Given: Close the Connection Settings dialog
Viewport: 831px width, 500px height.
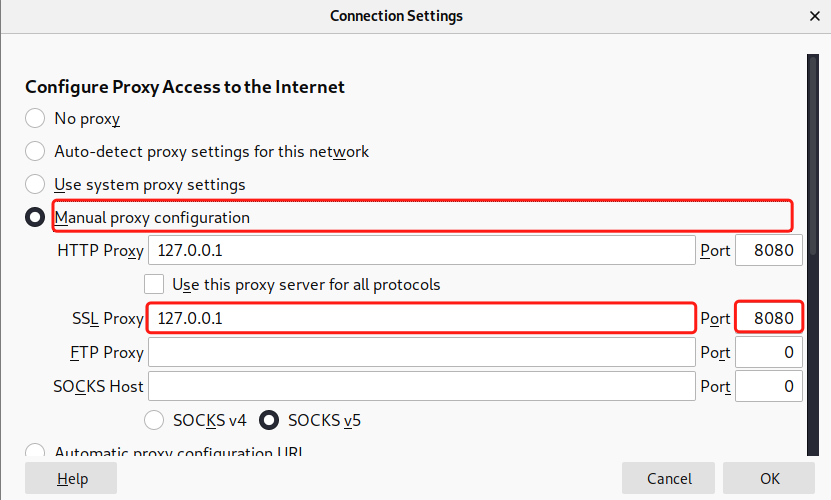Looking at the screenshot, I should click(814, 16).
